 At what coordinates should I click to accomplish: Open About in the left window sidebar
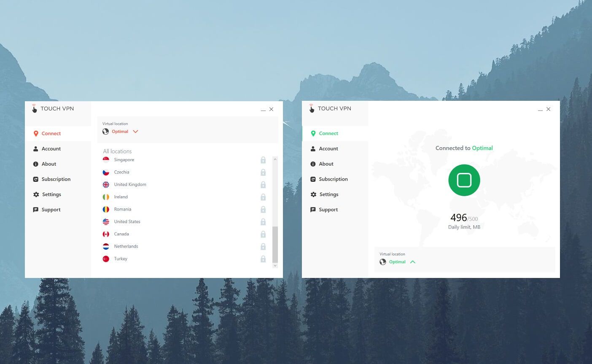click(x=58, y=164)
